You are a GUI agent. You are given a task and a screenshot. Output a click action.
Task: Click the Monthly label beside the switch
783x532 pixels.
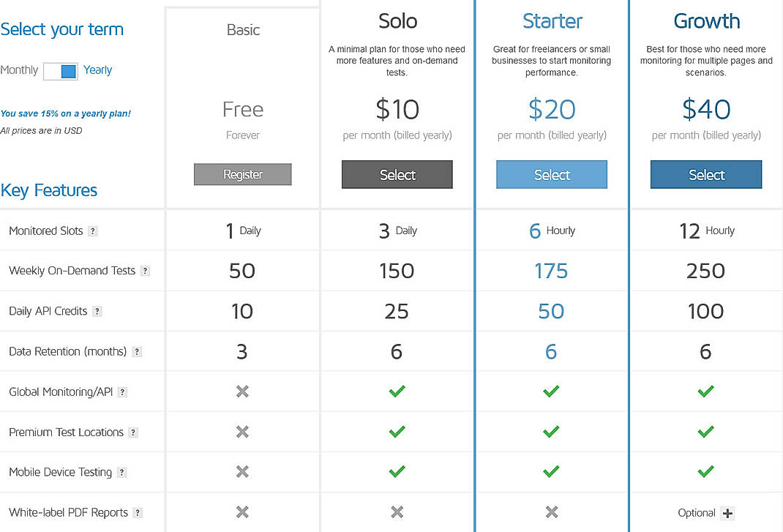pyautogui.click(x=20, y=70)
